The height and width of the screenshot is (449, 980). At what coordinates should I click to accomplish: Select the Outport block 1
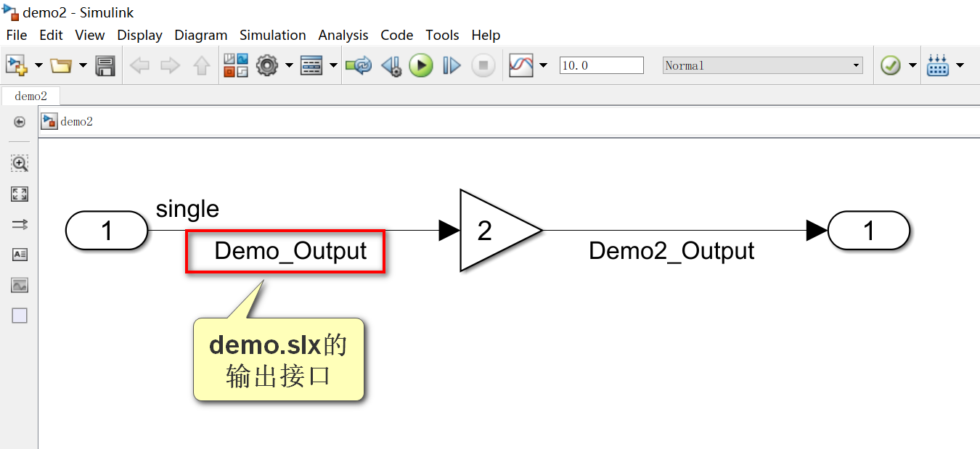[868, 231]
